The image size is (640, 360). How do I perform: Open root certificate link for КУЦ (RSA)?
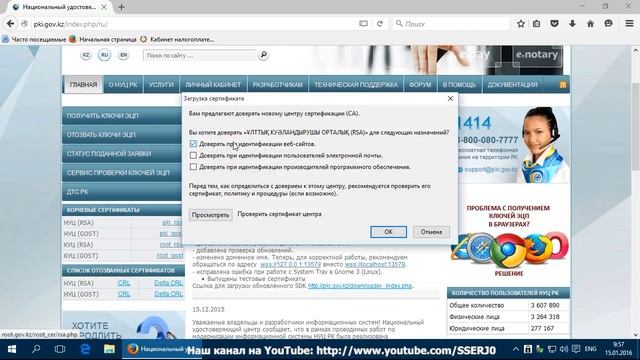171,244
